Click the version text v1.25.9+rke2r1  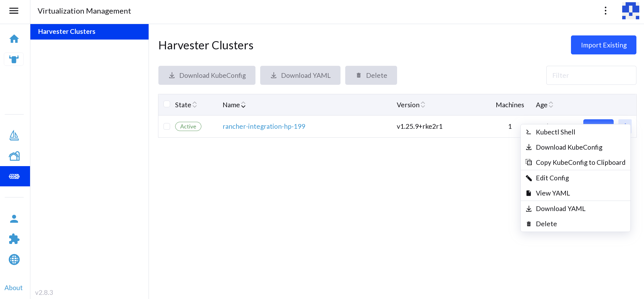[420, 127]
